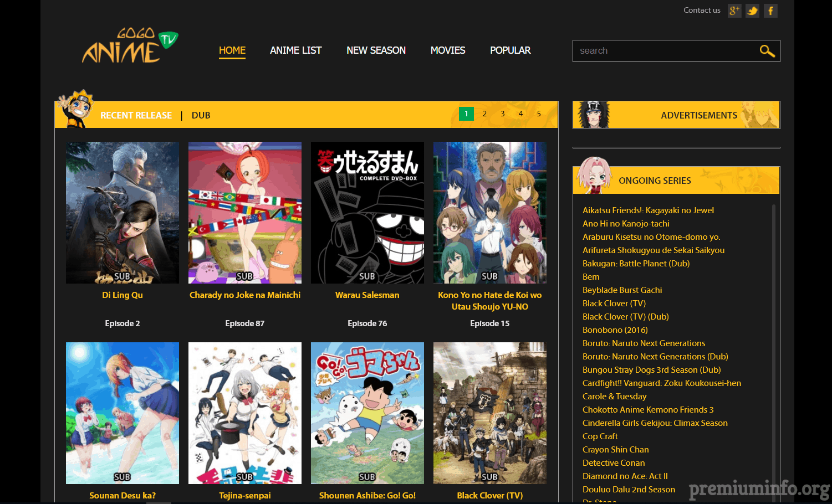Open Bakugan: Battle Planet (Dub)

[636, 264]
